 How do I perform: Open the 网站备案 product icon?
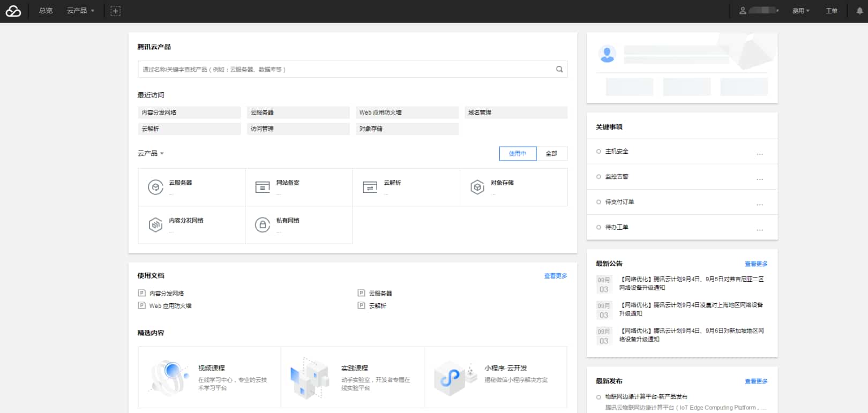(263, 187)
